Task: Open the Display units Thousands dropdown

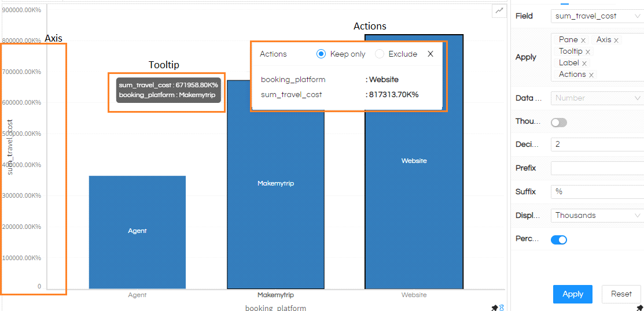Action: tap(597, 216)
